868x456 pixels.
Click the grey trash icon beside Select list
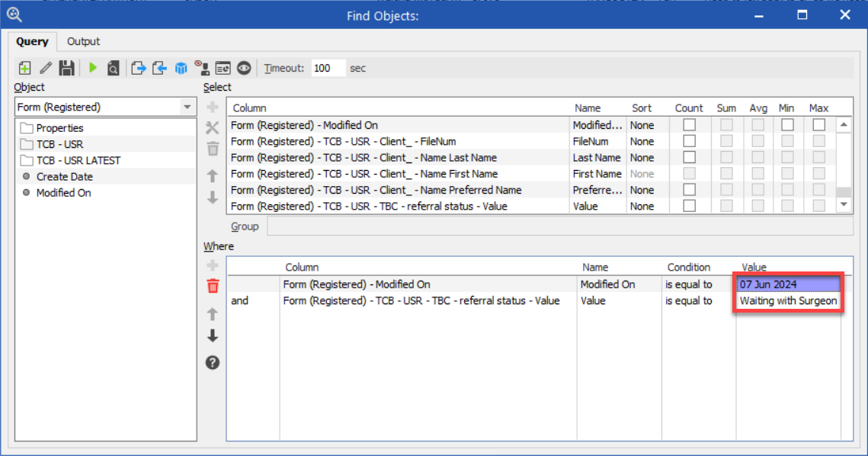[x=213, y=149]
